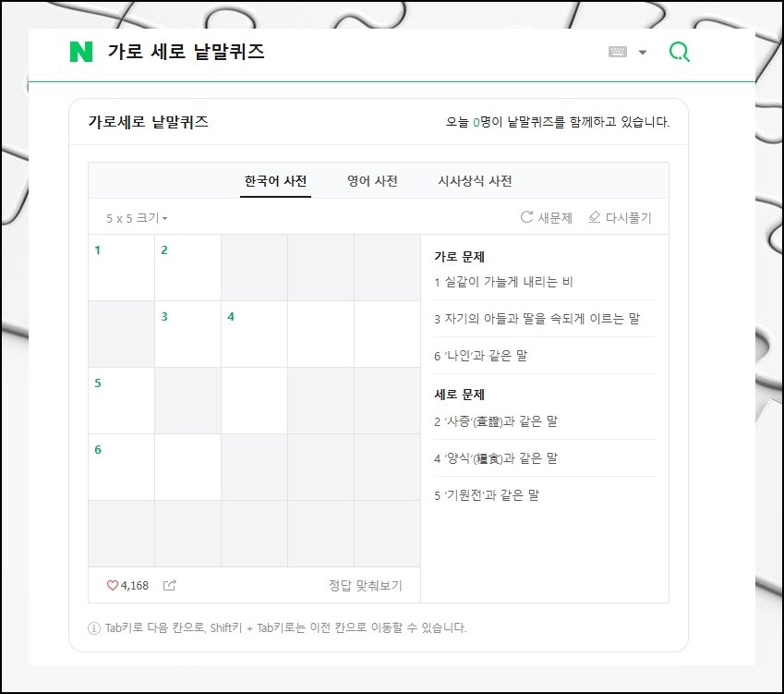Click the 가로세로 낱말퀴즈 card heading
Screen dimensions: 784x694
(149, 122)
